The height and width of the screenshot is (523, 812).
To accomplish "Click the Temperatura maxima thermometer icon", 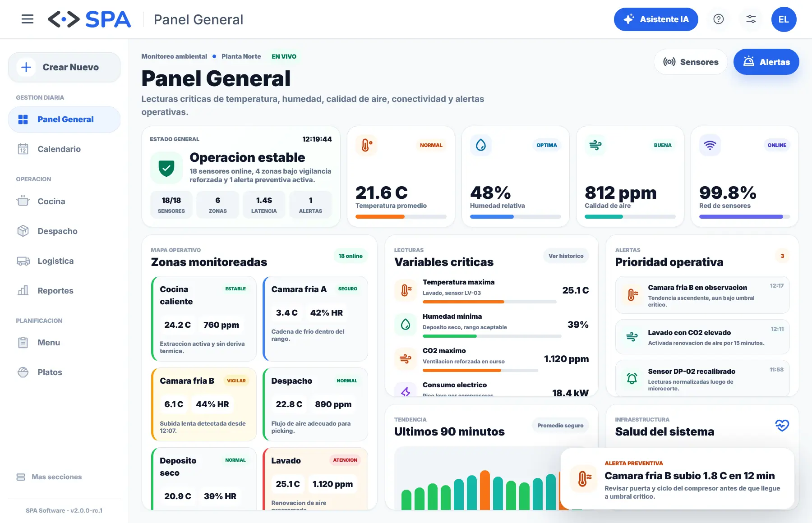I will pos(406,290).
